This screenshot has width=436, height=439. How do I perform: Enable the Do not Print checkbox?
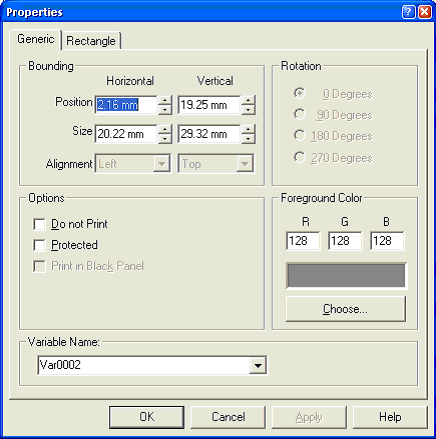pos(39,224)
